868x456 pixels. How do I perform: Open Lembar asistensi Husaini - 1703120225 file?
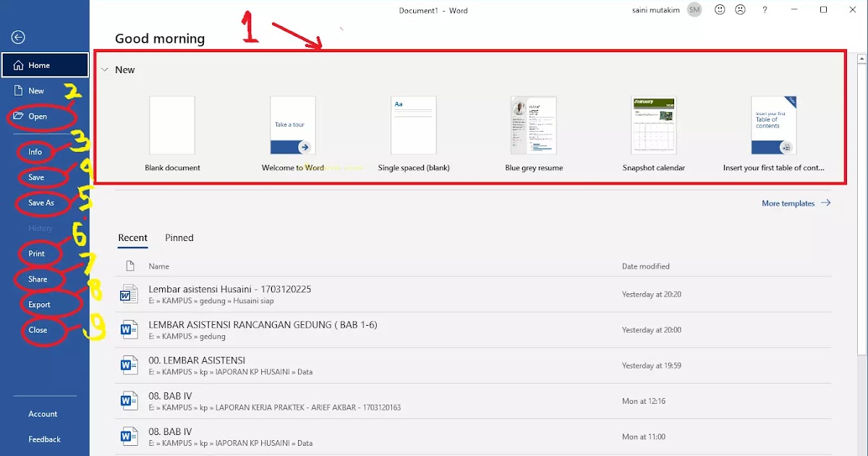pos(475,295)
